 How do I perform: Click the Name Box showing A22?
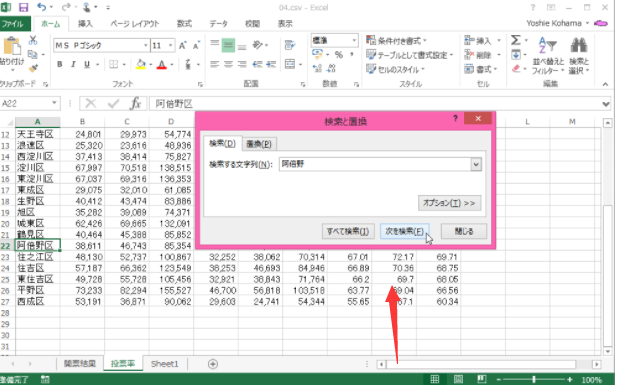click(26, 103)
